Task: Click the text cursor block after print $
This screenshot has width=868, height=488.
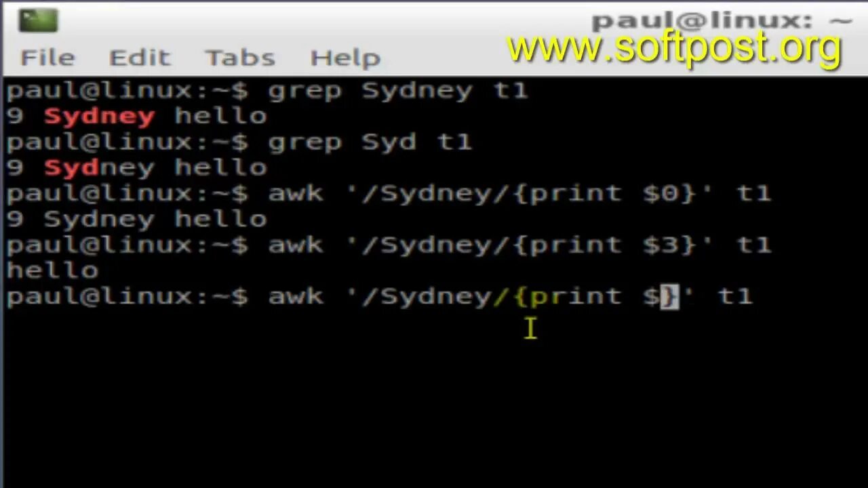Action: (x=670, y=297)
